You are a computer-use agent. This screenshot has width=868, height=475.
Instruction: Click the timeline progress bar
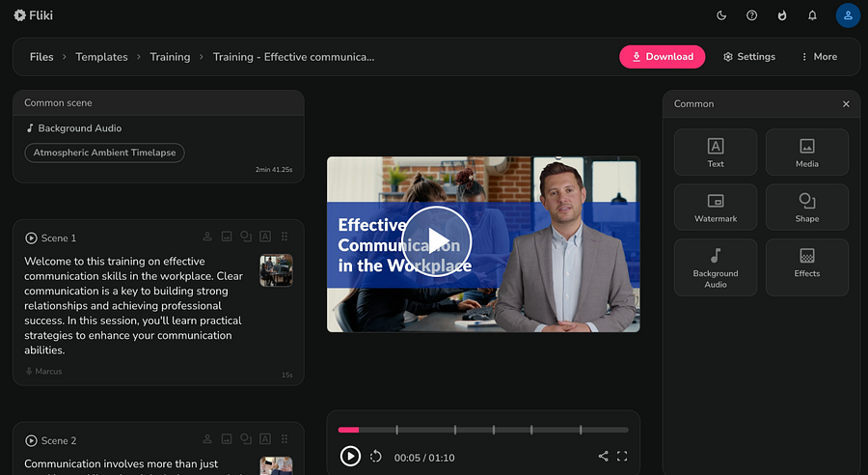point(483,430)
